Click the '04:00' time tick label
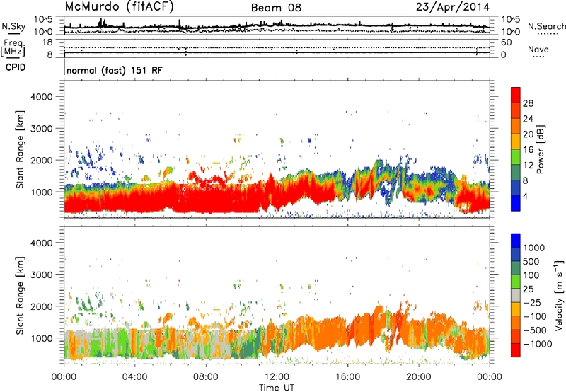This screenshot has height=392, width=566. pos(134,377)
